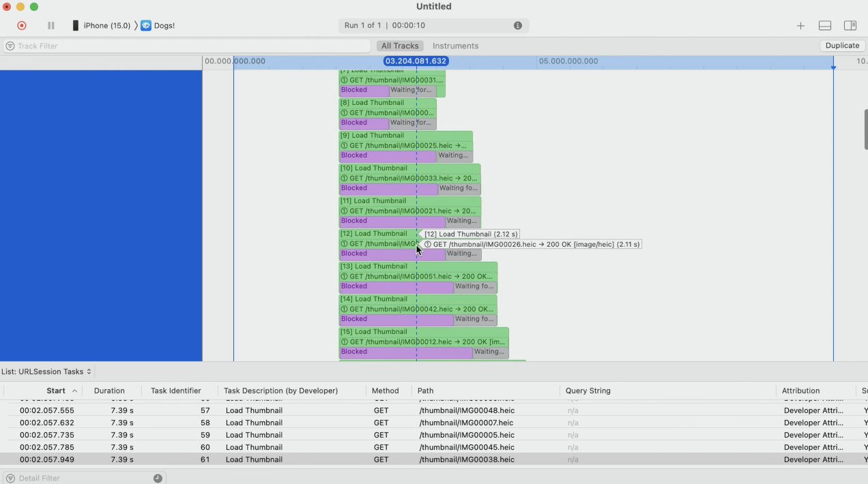868x484 pixels.
Task: Switch to Instruments tab
Action: click(455, 46)
